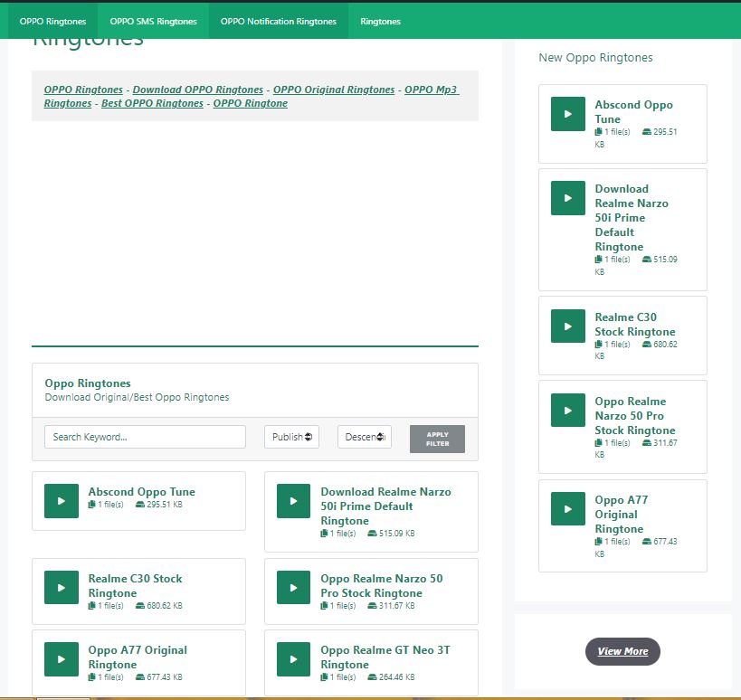Open the Oppo Realme Narzo 50 Pro title in the sidebar
Screen dimensions: 741x700
click(634, 416)
